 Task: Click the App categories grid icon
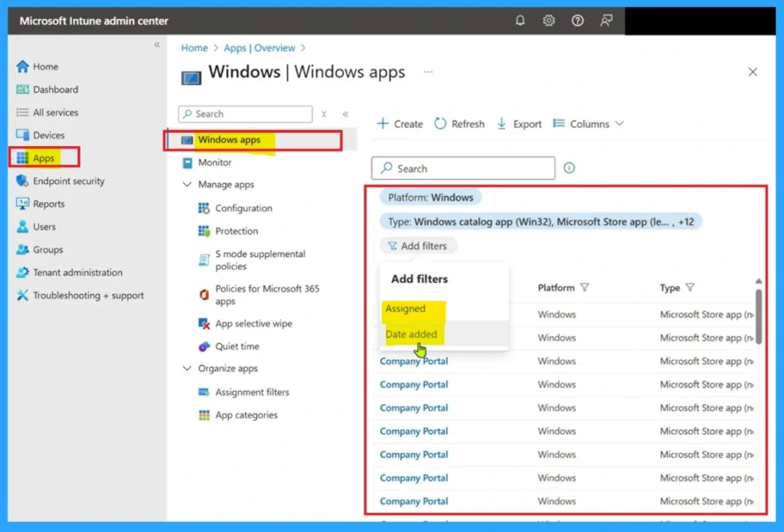pos(204,415)
